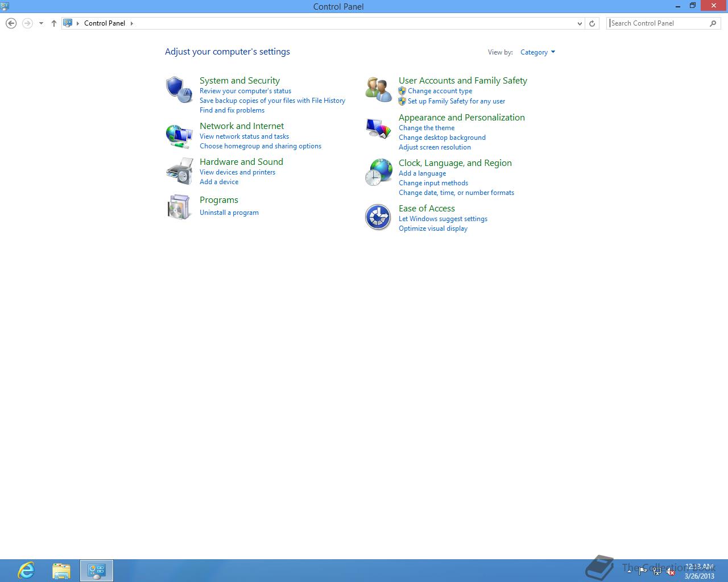
Task: Click the Control Panel icon in the address bar
Action: [68, 23]
